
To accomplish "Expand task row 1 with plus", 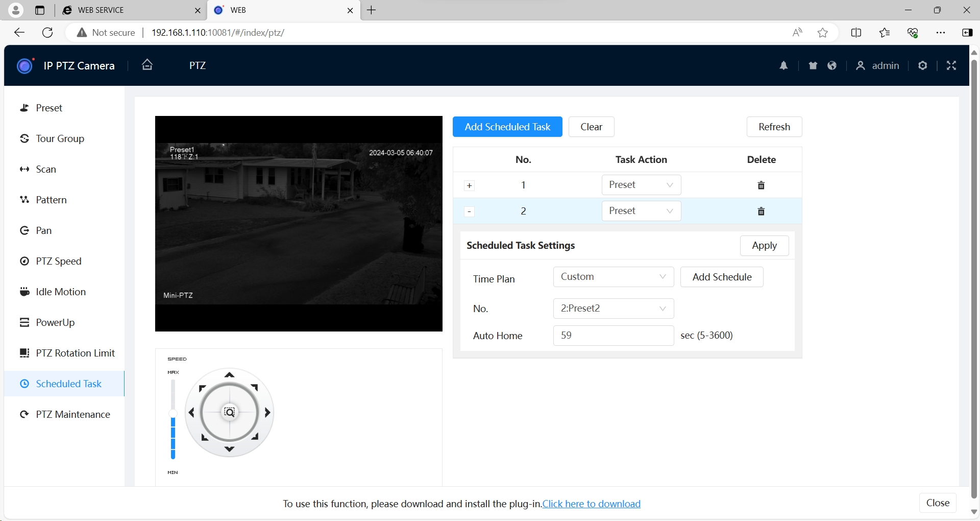I will click(469, 186).
